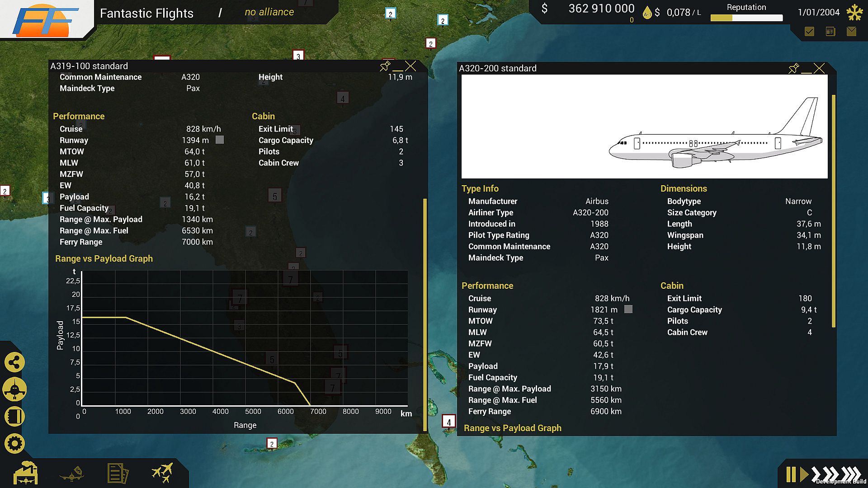Open the gear settings icon

pyautogui.click(x=14, y=444)
